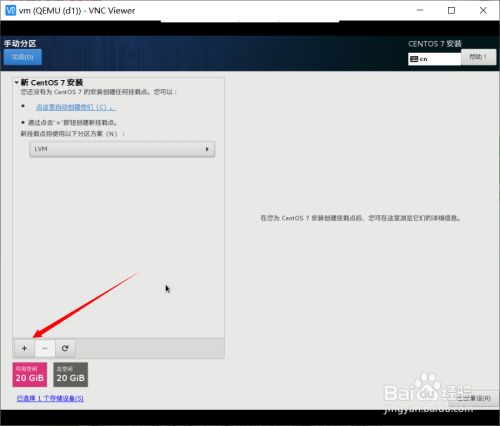Click the blue Done button under 手动分区
This screenshot has height=426, width=500.
(x=23, y=57)
